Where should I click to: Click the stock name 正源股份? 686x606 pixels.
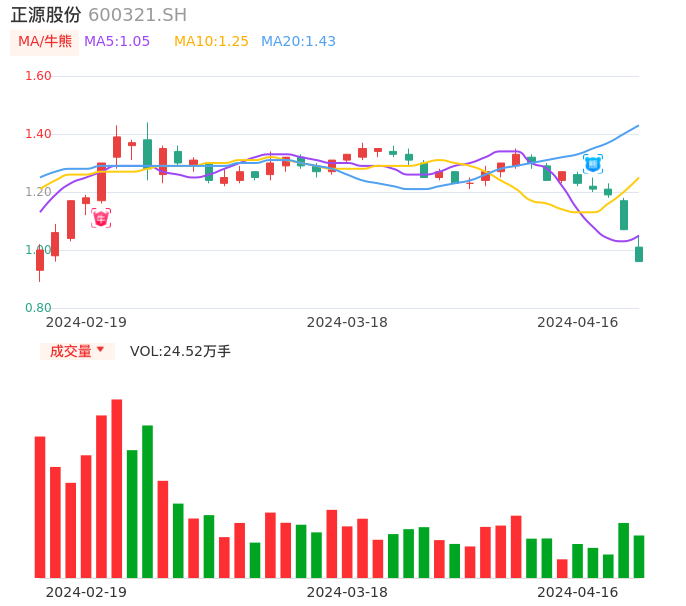click(46, 15)
